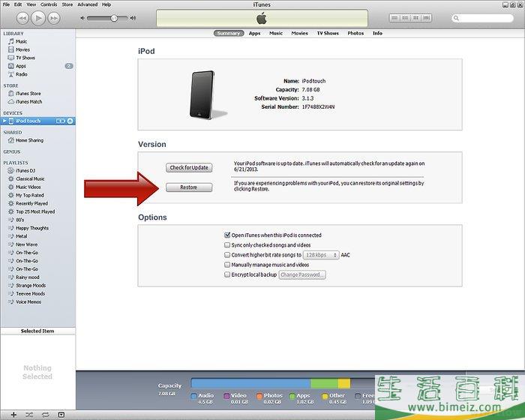525x420 pixels.
Task: Open the File menu
Action: pyautogui.click(x=6, y=4)
